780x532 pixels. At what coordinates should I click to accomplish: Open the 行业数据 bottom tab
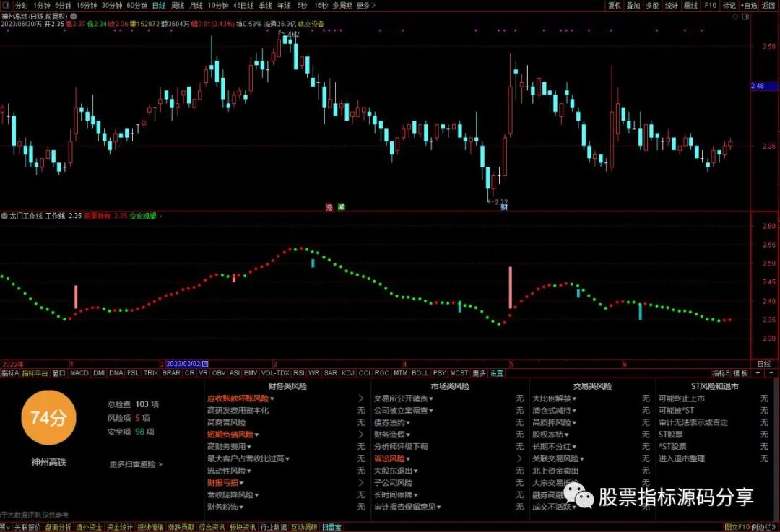pos(273,527)
